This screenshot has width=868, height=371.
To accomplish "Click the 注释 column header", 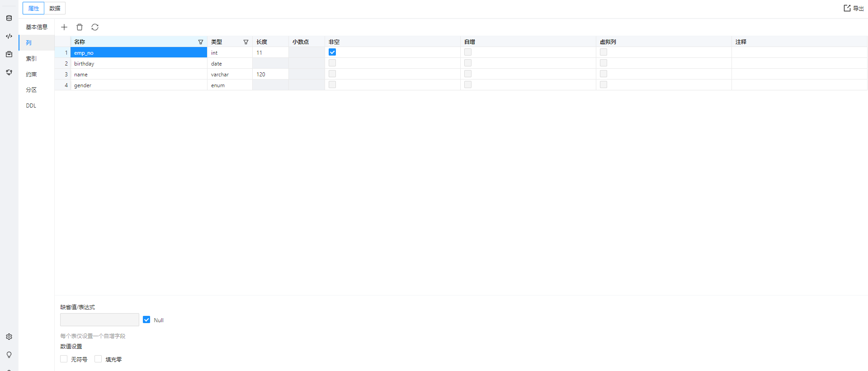I will tap(799, 42).
